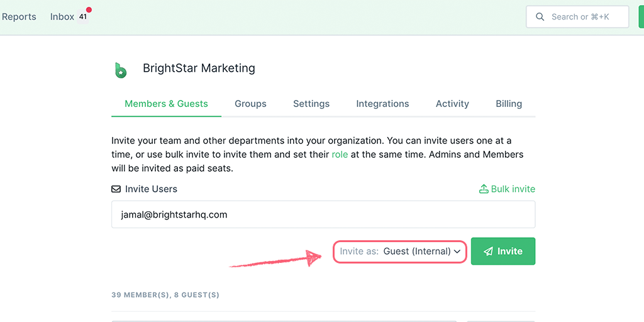Click the envelope icon beside Invite Users
Viewport: 644px width, 322px height.
[116, 189]
